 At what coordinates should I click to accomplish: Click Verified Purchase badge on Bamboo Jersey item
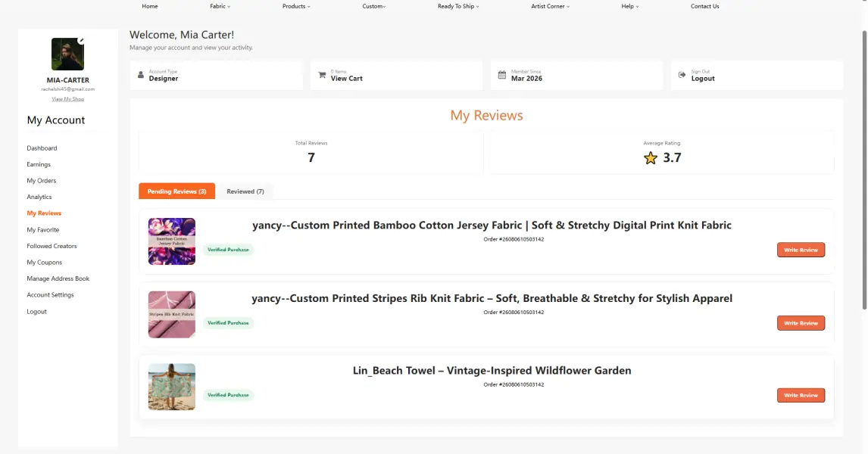click(x=228, y=250)
